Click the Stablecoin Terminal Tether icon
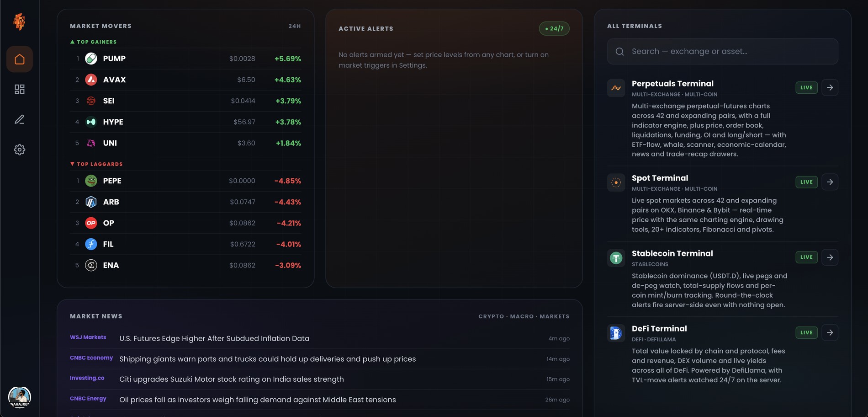The width and height of the screenshot is (868, 417). tap(616, 258)
